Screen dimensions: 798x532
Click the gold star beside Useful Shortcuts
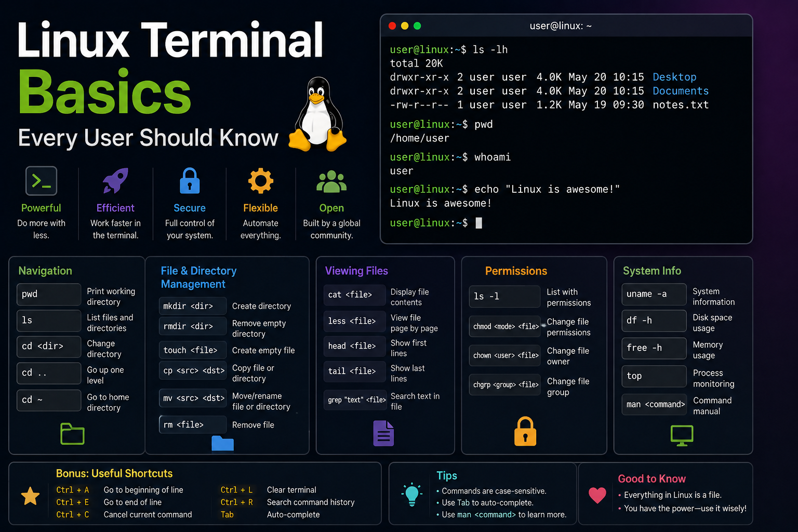(x=30, y=496)
